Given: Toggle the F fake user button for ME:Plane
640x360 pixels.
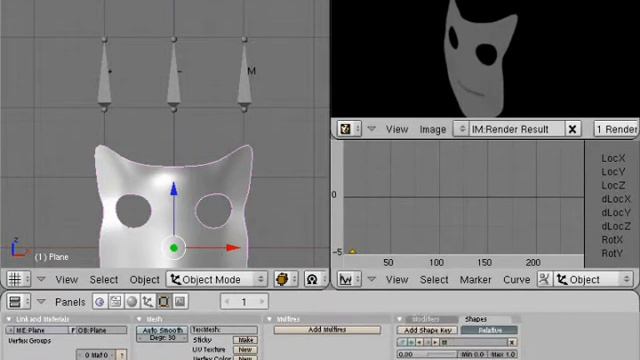Looking at the screenshot, I should [x=73, y=330].
